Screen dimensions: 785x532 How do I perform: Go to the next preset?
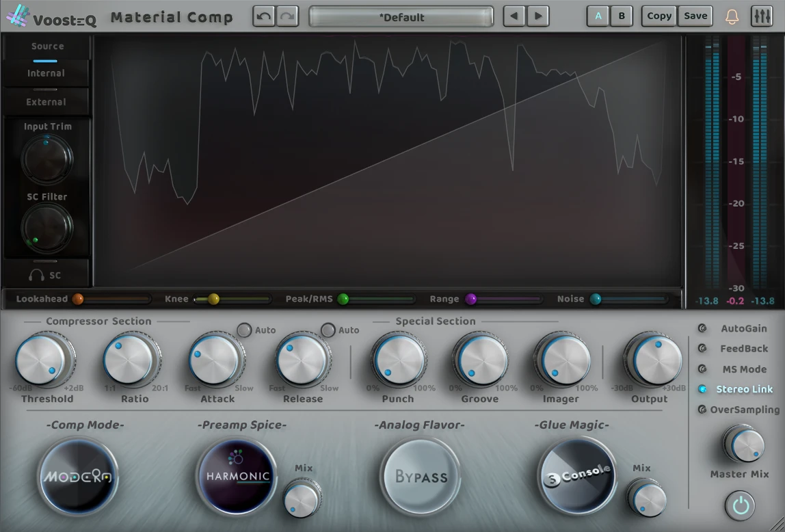pos(538,16)
